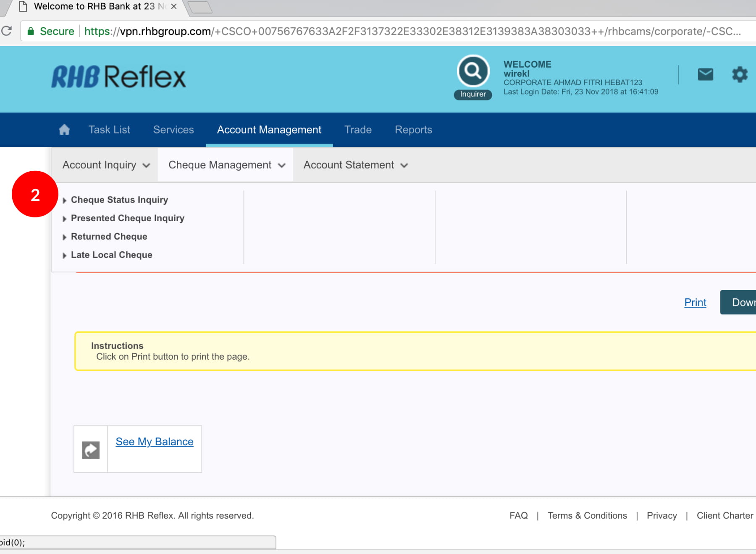Click the Print link
The height and width of the screenshot is (554, 756).
pos(695,303)
